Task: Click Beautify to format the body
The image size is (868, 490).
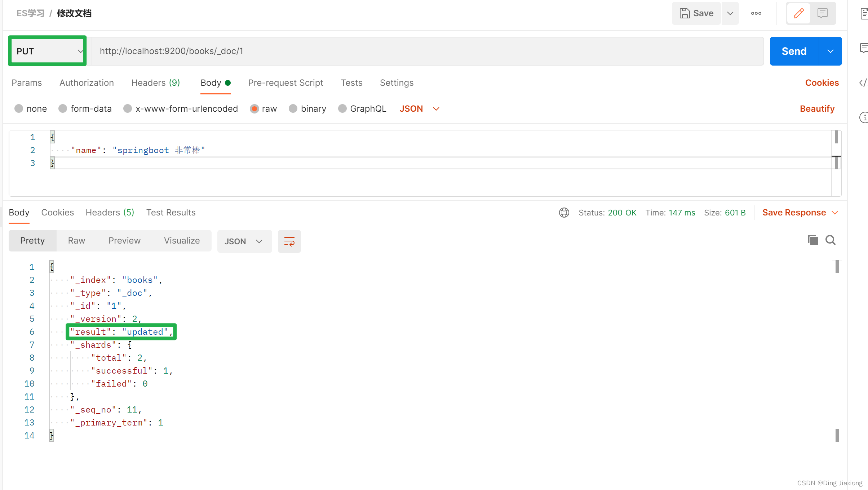Action: [817, 109]
